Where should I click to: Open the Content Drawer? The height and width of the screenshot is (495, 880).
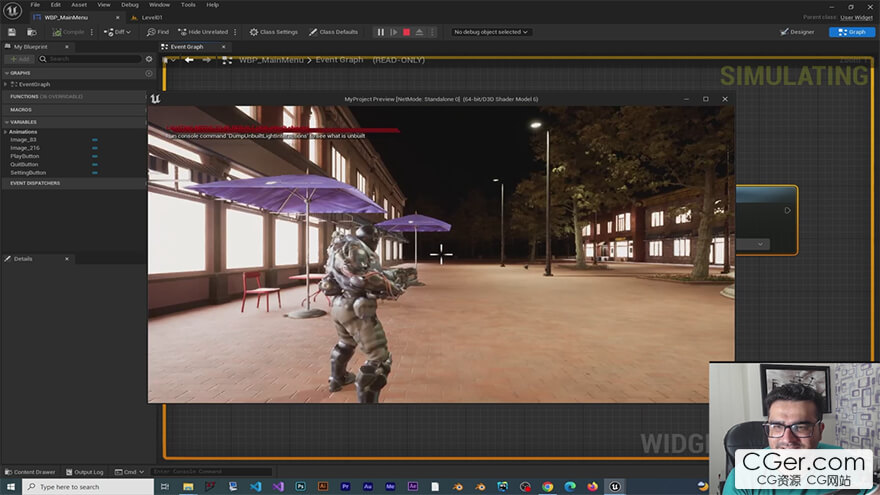click(x=30, y=472)
